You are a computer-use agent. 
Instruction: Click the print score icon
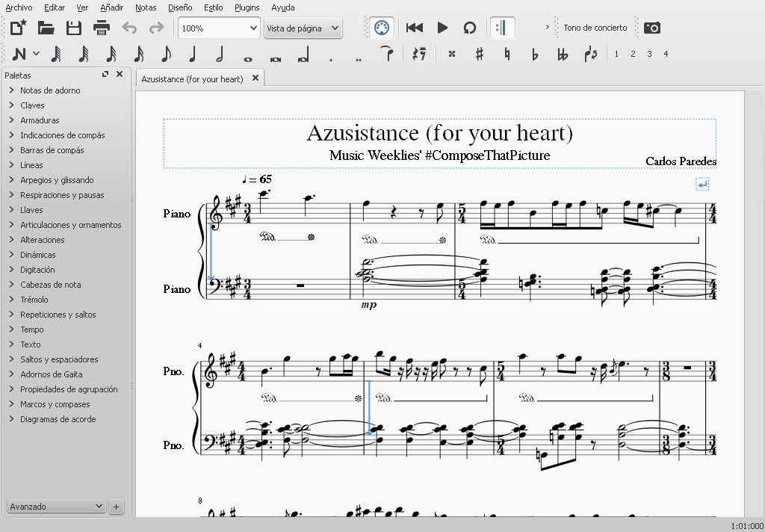click(x=102, y=28)
